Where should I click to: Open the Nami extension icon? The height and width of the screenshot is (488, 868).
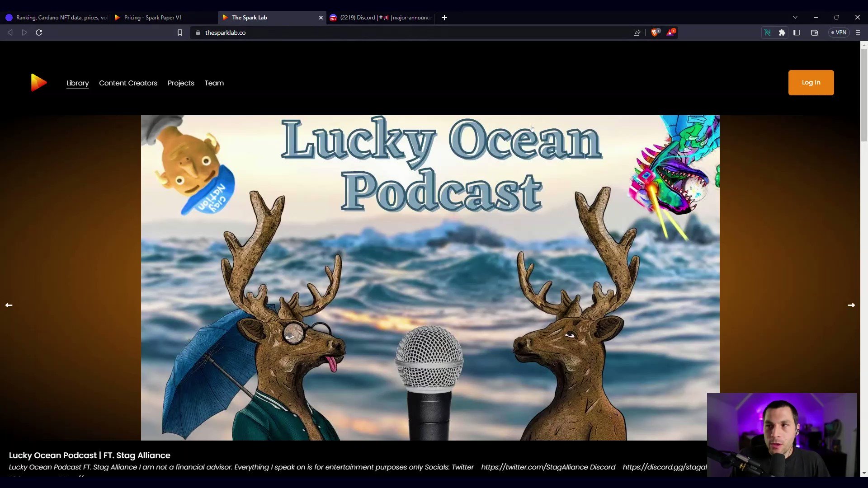[767, 33]
